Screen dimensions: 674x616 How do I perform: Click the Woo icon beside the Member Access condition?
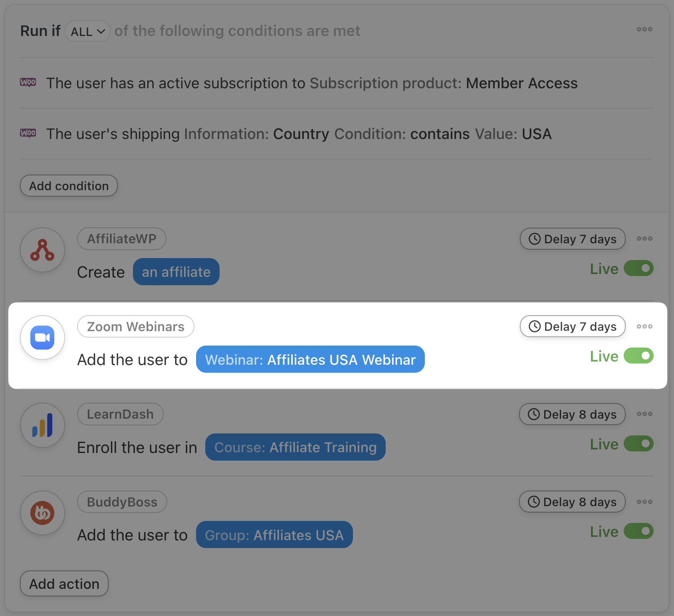point(28,82)
